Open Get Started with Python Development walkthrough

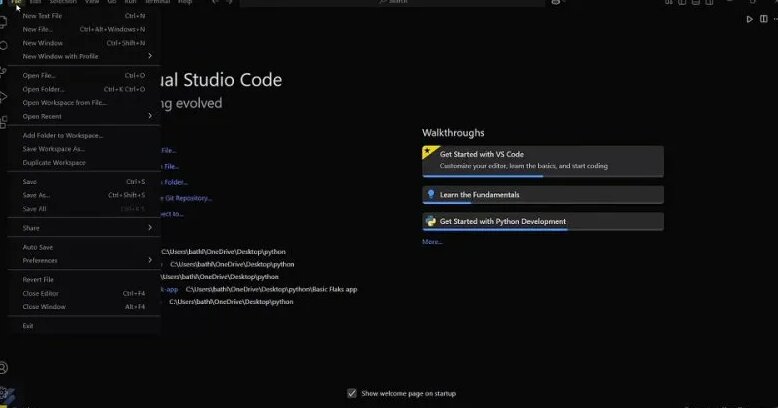(543, 221)
